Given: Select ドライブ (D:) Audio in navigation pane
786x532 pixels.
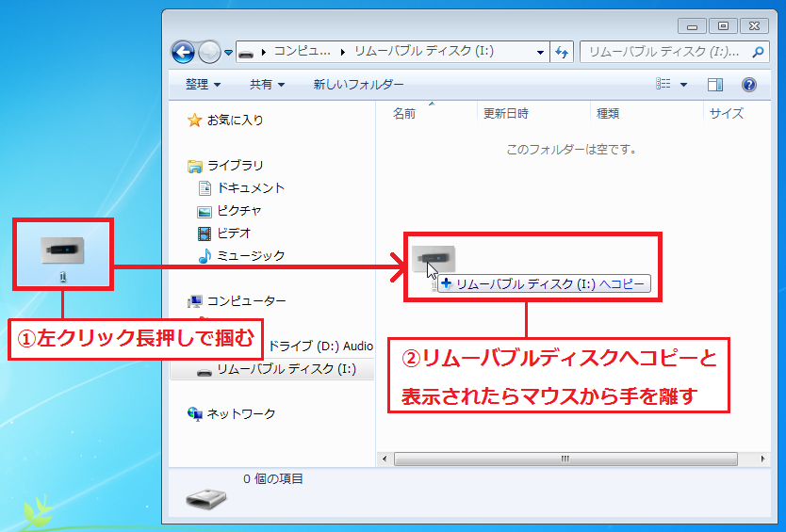Looking at the screenshot, I should pyautogui.click(x=320, y=347).
